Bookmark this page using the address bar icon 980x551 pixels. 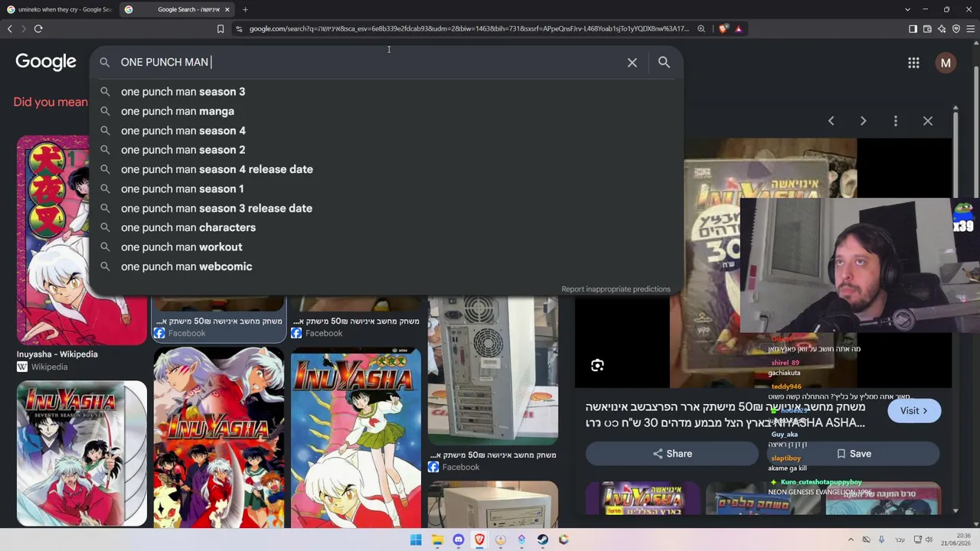(220, 29)
